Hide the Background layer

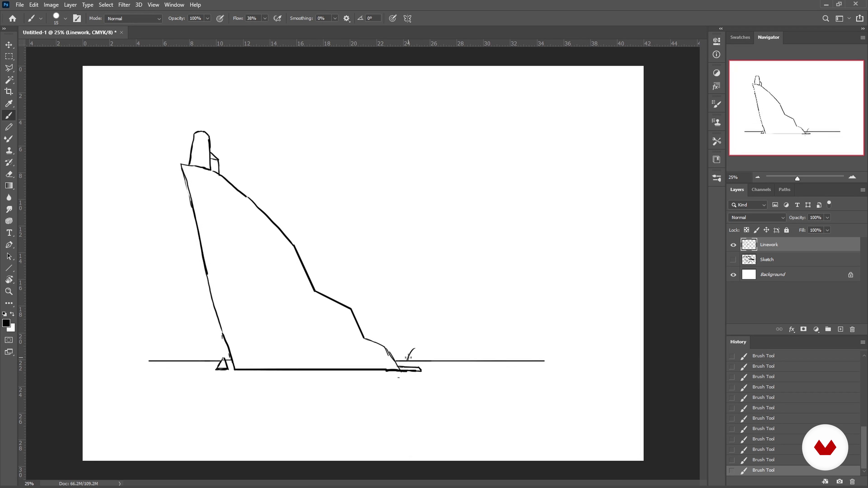(733, 275)
